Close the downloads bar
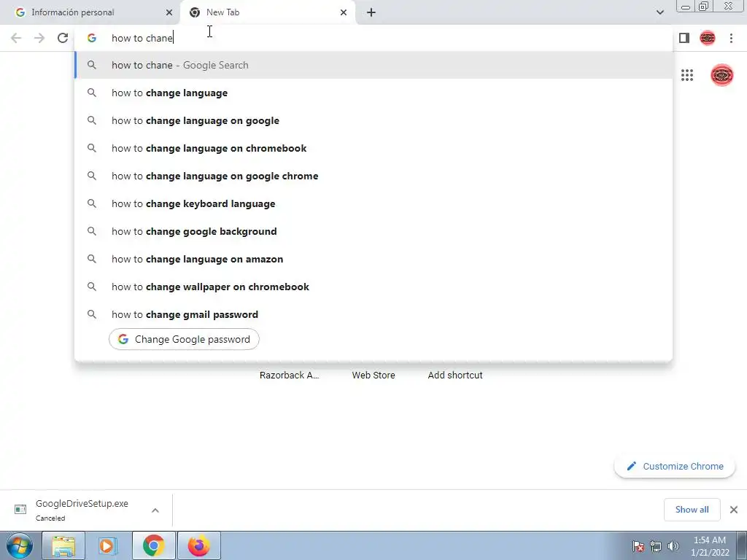The image size is (747, 560). point(734,510)
